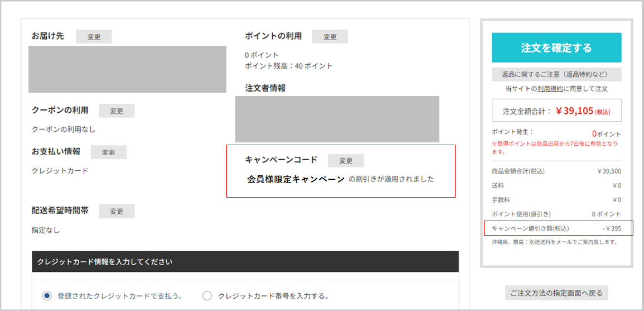The width and height of the screenshot is (644, 311).
Task: Edit お支払い情報 with its 変更 button
Action: pos(108,152)
